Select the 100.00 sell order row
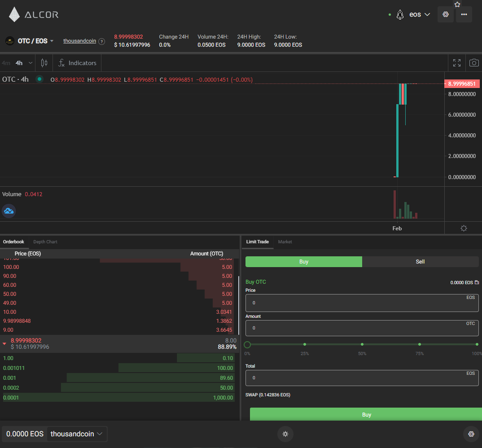This screenshot has height=448, width=482. click(118, 267)
